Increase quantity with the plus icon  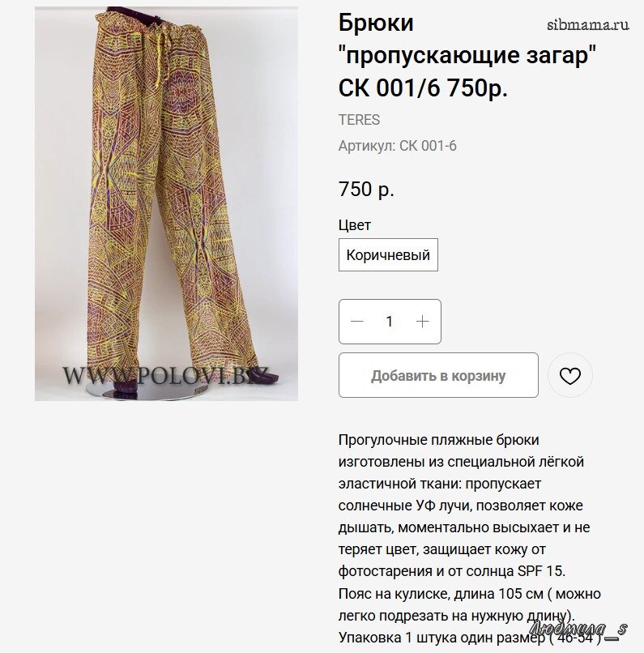423,321
